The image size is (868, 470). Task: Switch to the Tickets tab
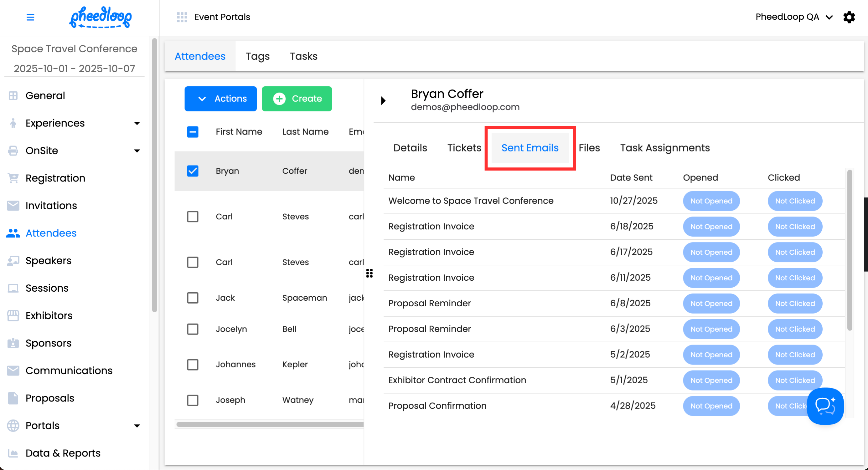point(464,148)
